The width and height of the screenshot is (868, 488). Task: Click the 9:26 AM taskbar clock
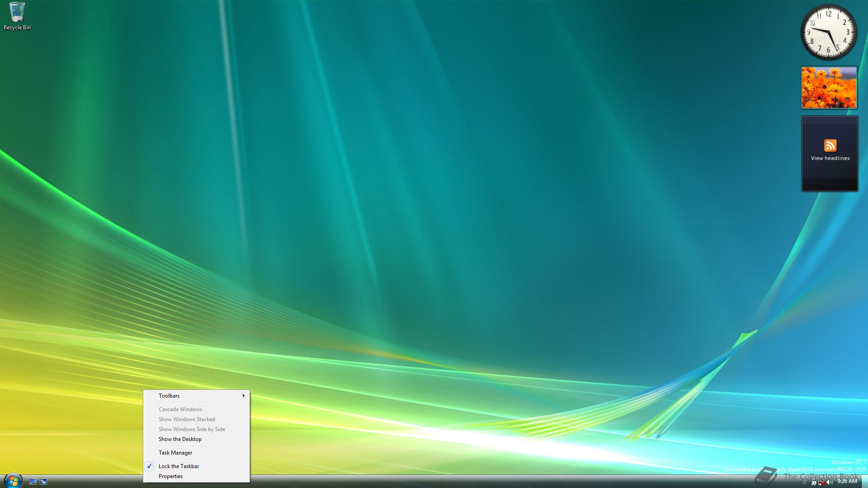tap(847, 481)
